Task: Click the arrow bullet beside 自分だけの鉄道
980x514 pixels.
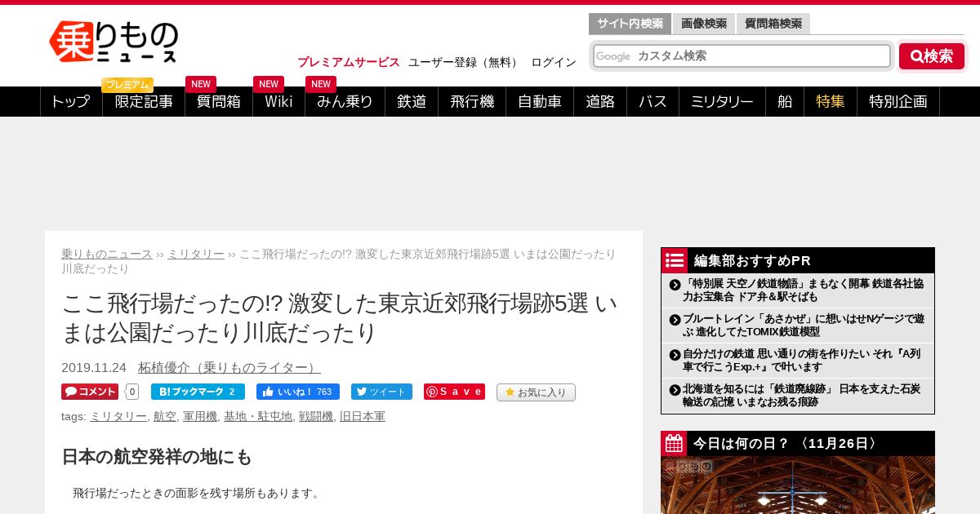Action: (675, 355)
